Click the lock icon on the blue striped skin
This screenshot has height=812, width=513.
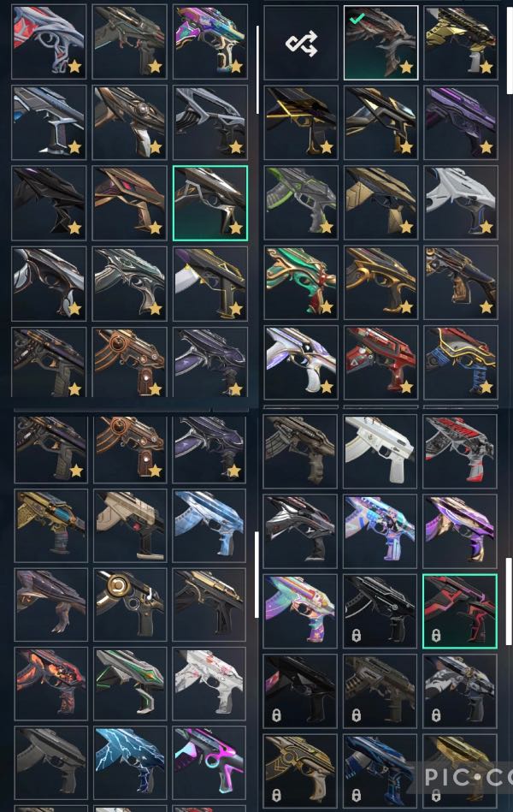(357, 794)
